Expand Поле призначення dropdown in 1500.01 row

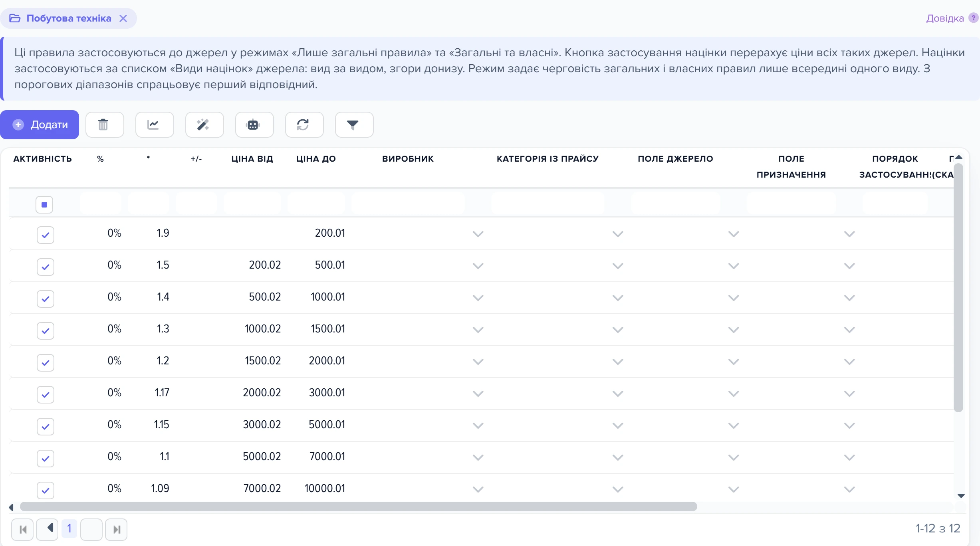point(849,330)
